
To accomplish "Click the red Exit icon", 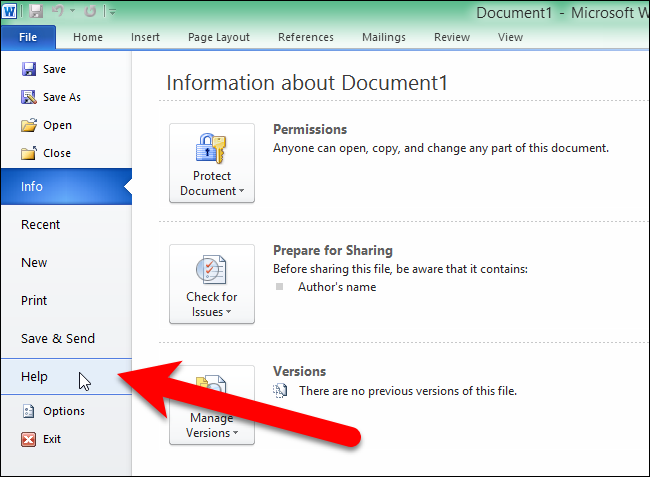I will point(28,439).
